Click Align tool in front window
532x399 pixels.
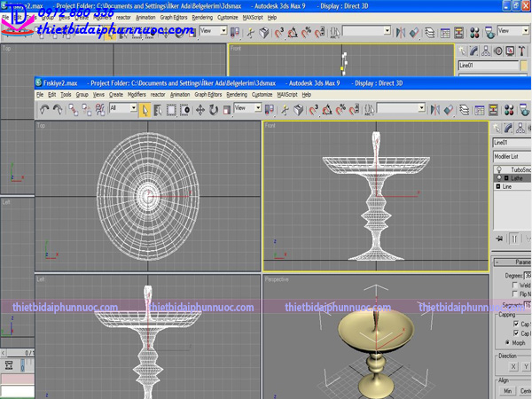[x=449, y=110]
